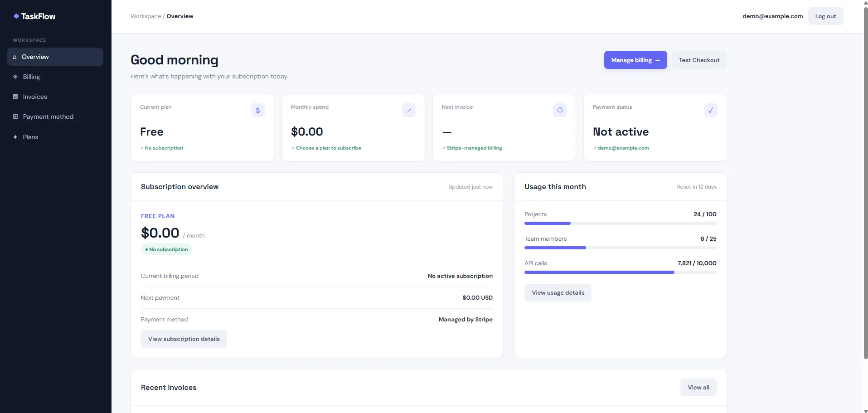Click the Plans sparkle icon in sidebar
The image size is (868, 413).
point(15,137)
